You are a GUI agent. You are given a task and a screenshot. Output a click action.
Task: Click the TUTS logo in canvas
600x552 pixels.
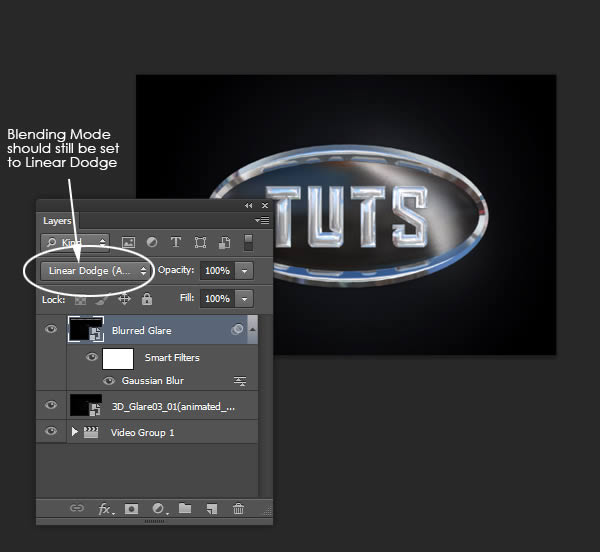click(x=346, y=216)
